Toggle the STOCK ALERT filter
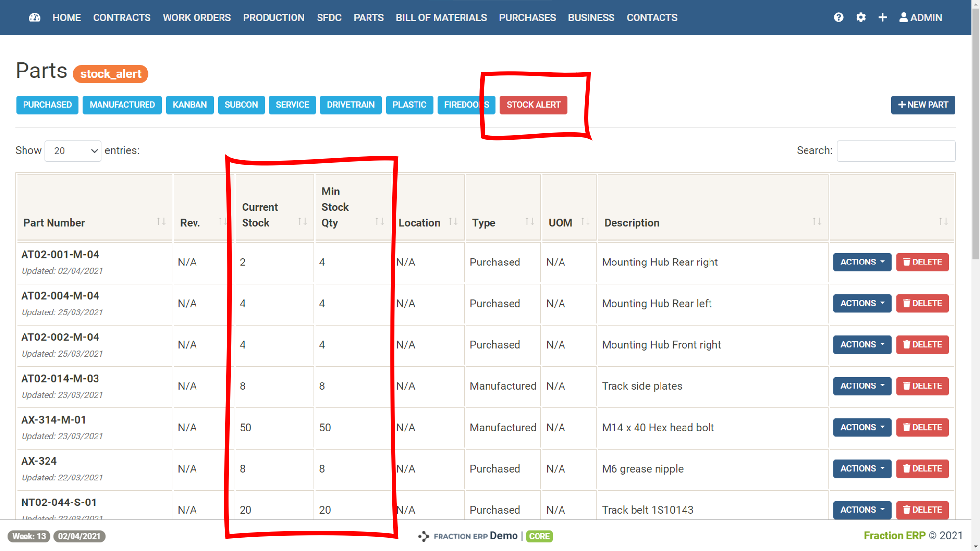 click(533, 105)
